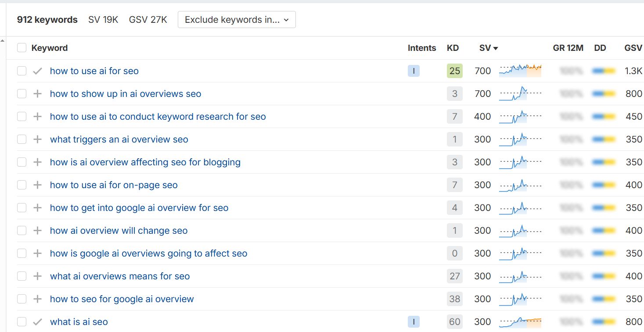
Task: Open keyword link "how to get into google ai overview for seo"
Action: (x=139, y=208)
